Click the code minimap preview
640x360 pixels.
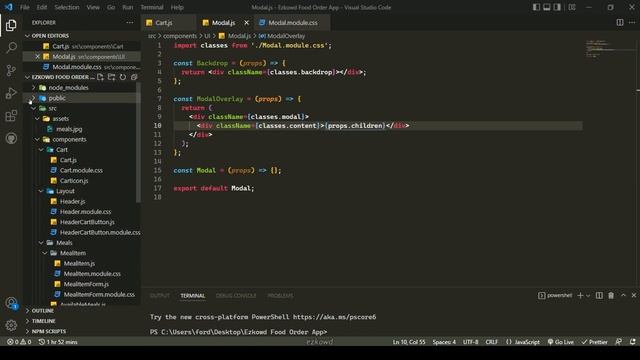click(609, 49)
